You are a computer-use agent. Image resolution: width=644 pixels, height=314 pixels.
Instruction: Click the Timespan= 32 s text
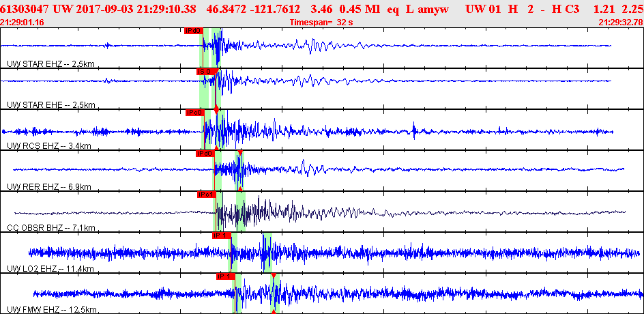click(x=321, y=23)
